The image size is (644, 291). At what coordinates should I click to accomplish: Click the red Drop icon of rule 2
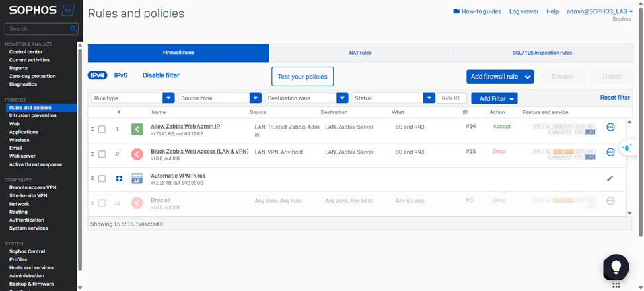(x=137, y=154)
